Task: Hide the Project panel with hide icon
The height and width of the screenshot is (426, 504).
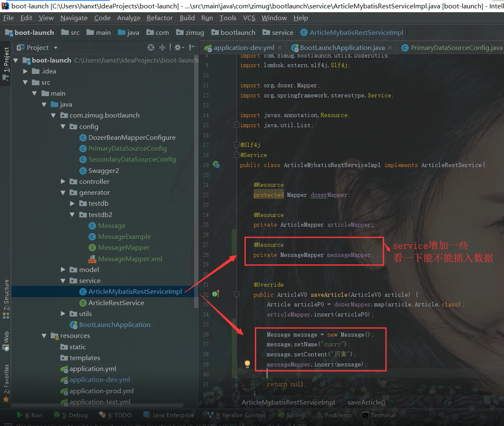Action: tap(192, 47)
